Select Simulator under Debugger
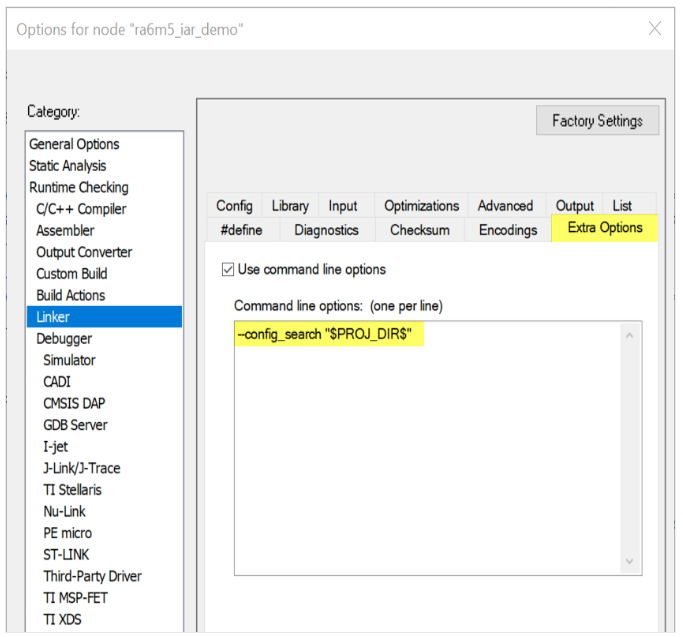 point(69,360)
